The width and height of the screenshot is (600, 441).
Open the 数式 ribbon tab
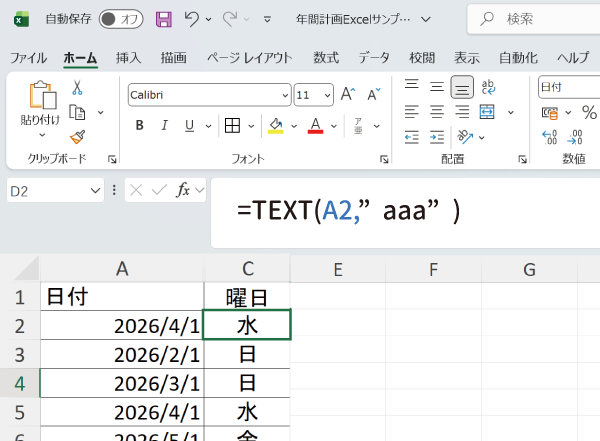tap(325, 57)
